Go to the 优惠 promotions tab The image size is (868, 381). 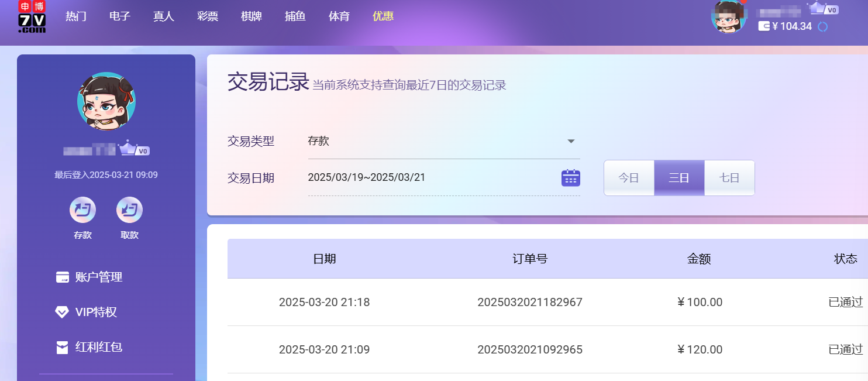pyautogui.click(x=383, y=16)
